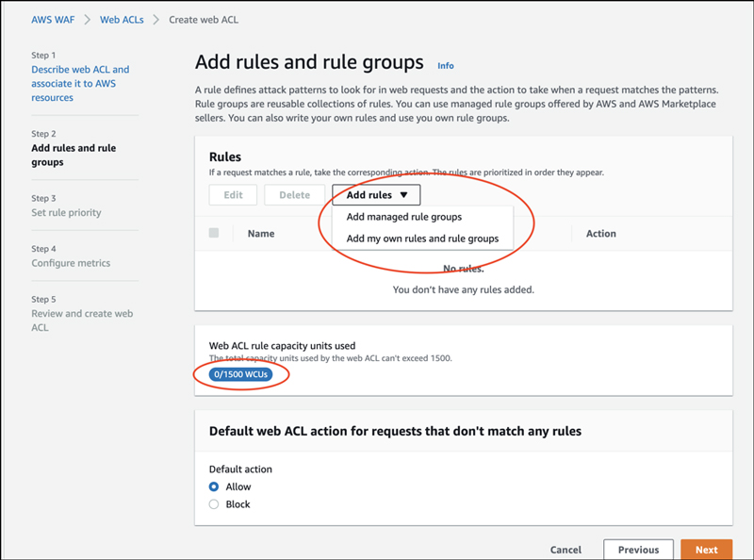Viewport: 754px width, 560px height.
Task: Click the Web ACL rule capacity units used label
Action: coord(282,345)
